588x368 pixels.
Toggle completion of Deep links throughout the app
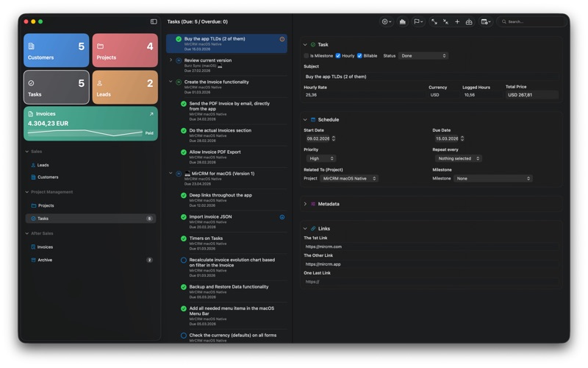pos(184,196)
